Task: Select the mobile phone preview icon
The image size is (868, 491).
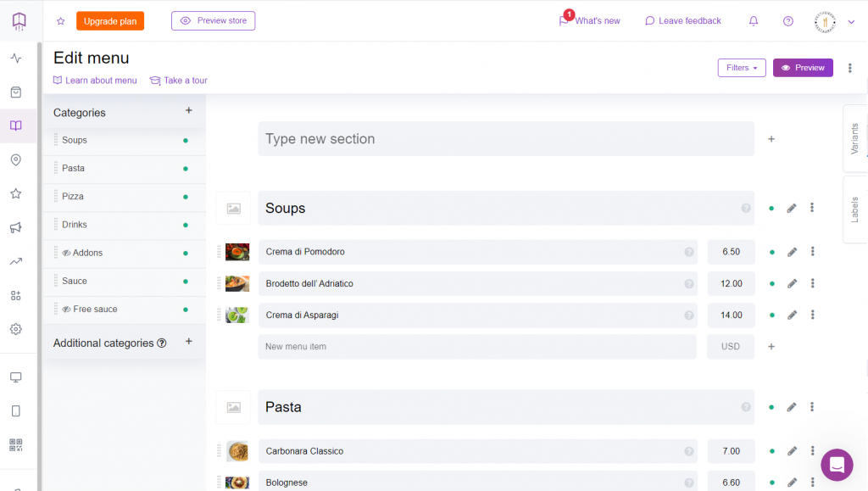Action: [x=15, y=410]
